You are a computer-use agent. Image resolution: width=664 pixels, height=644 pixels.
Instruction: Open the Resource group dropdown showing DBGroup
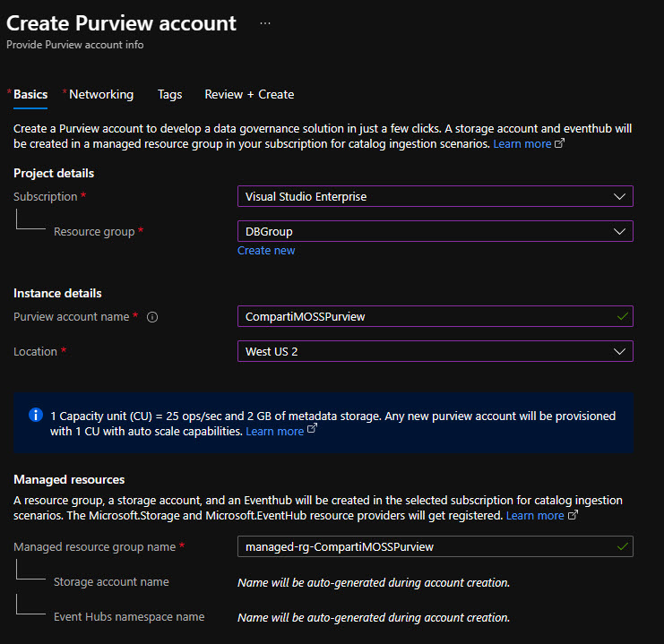click(x=435, y=232)
